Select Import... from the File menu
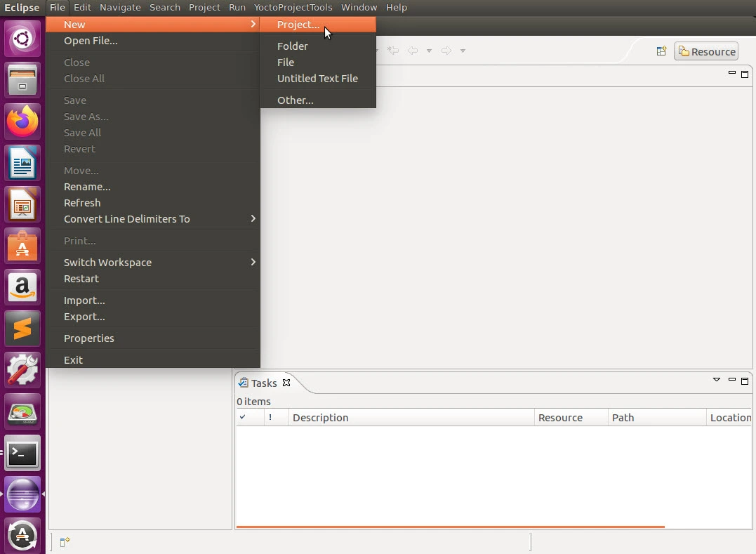The width and height of the screenshot is (756, 554). tap(84, 301)
